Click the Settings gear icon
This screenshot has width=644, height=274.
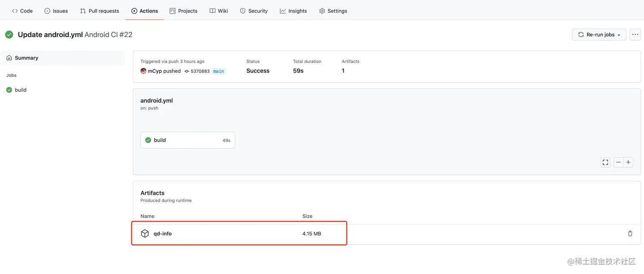tap(322, 11)
